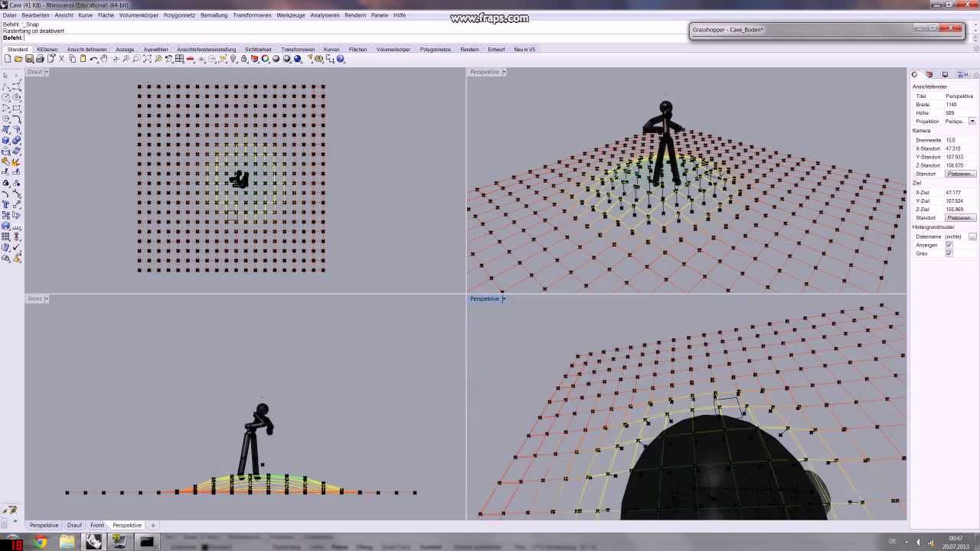Click the light bulb Hide objects icon
This screenshot has width=980, height=551.
(x=234, y=59)
